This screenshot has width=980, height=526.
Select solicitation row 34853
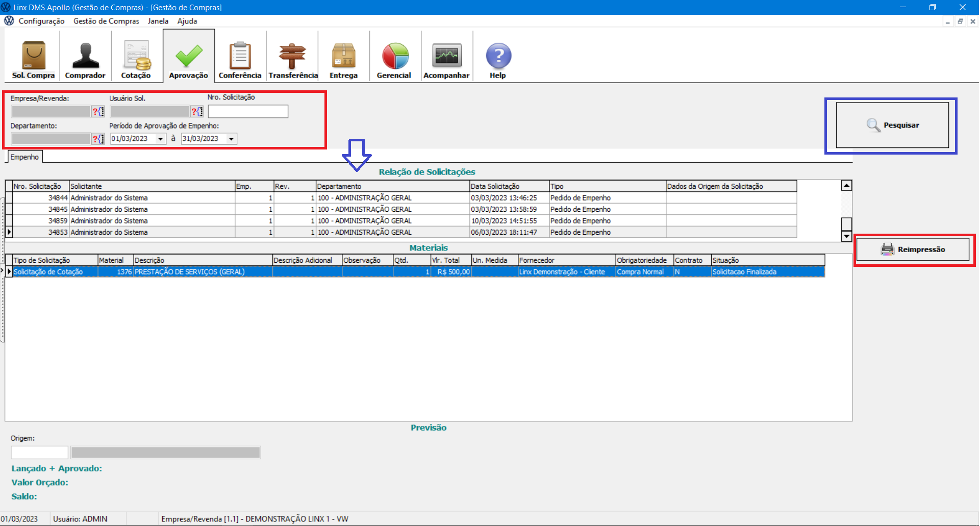(x=405, y=233)
